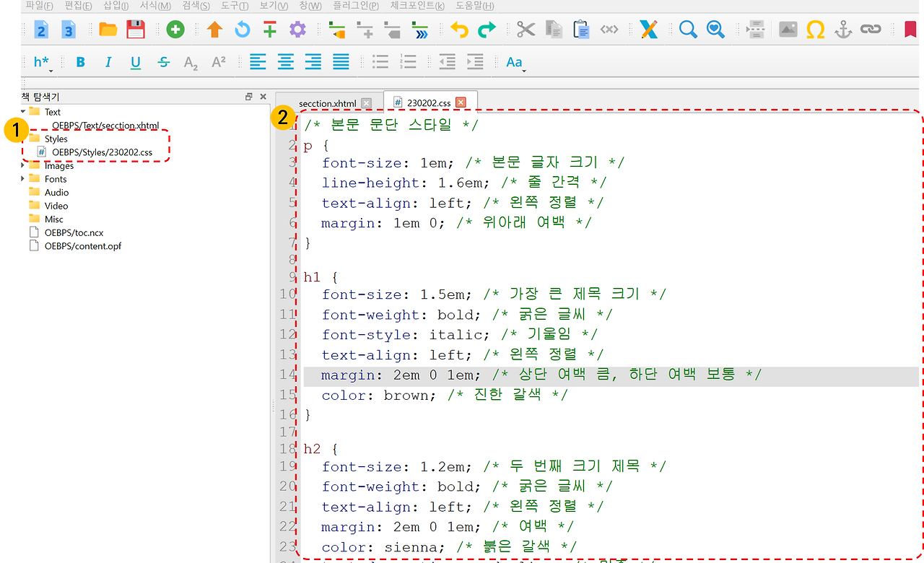924x563 pixels.
Task: Collapse the Text folder in the book browser
Action: click(21, 112)
